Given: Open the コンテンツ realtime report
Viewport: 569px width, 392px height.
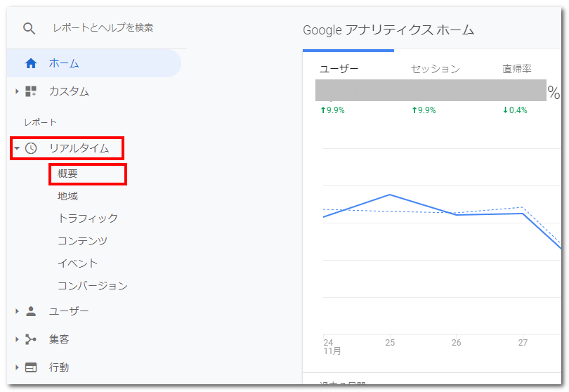Looking at the screenshot, I should point(83,241).
